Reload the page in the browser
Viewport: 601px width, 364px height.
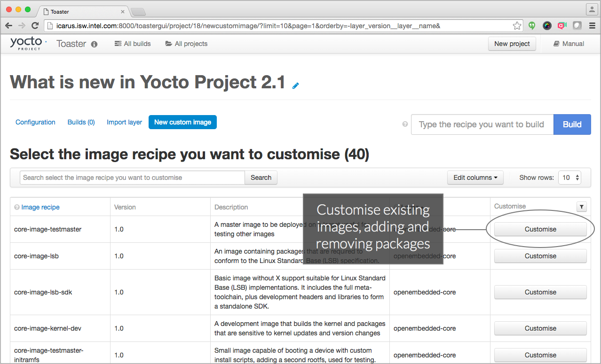point(35,26)
